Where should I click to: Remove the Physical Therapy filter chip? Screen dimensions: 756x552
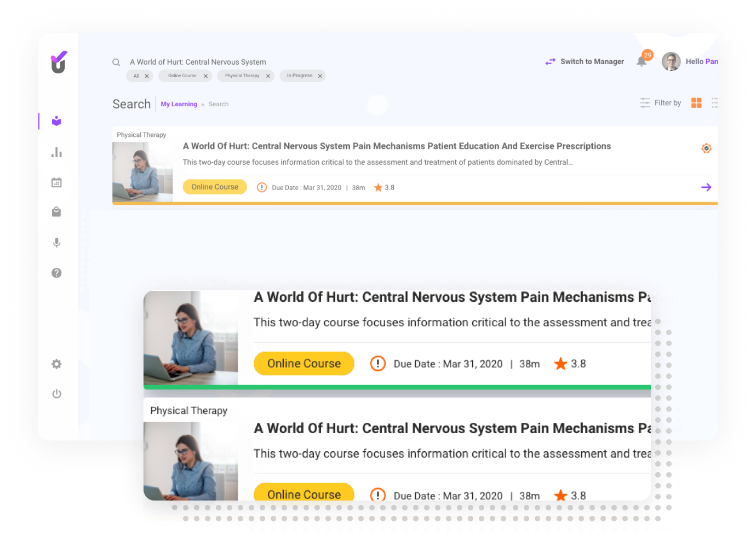coord(268,76)
